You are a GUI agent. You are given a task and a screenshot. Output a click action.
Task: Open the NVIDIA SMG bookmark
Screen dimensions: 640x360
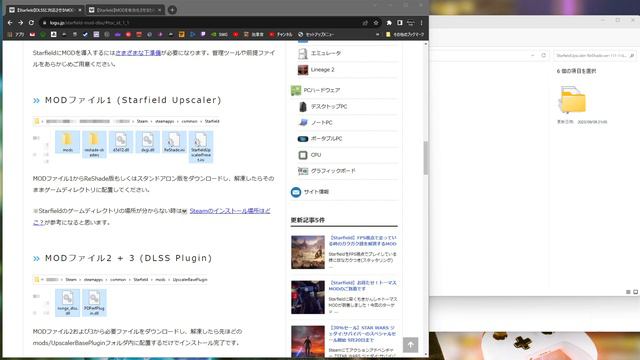click(x=219, y=35)
